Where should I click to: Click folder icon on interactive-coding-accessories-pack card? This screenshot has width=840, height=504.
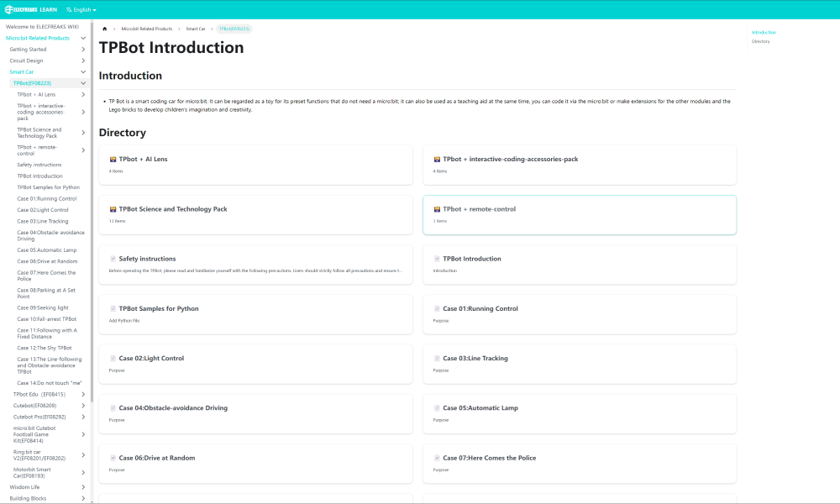pos(437,160)
